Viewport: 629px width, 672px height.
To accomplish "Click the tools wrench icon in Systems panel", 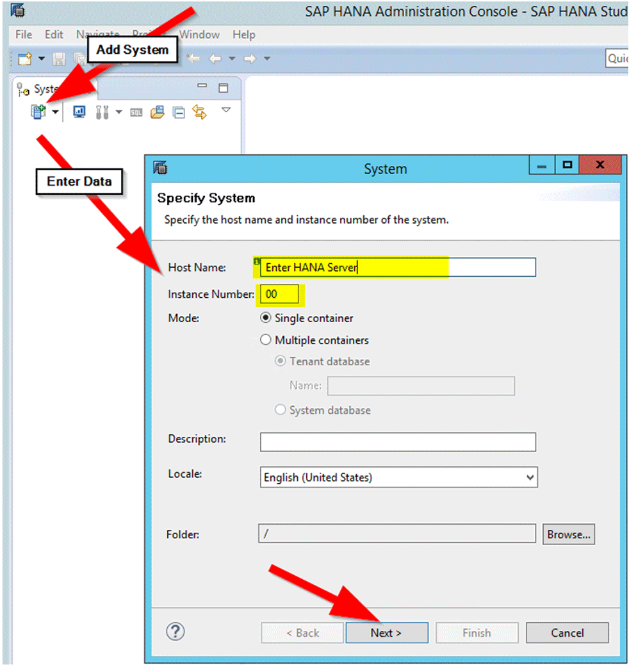I will point(102,112).
